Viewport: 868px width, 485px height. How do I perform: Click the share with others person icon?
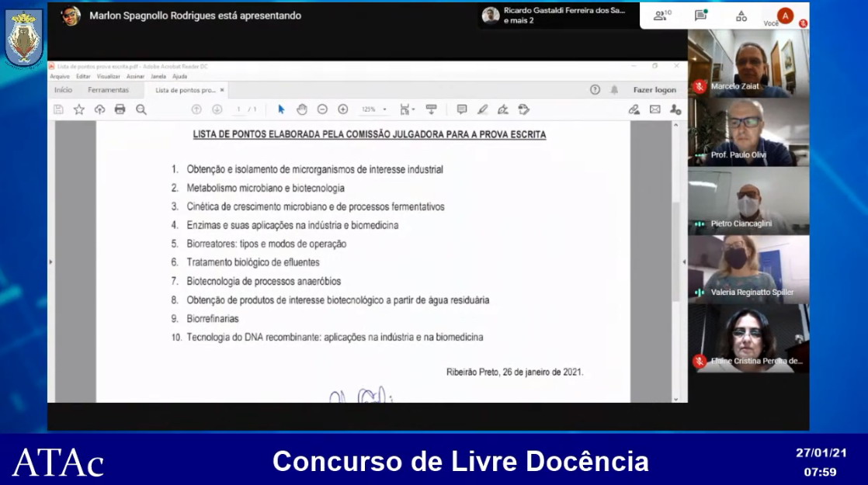(675, 109)
